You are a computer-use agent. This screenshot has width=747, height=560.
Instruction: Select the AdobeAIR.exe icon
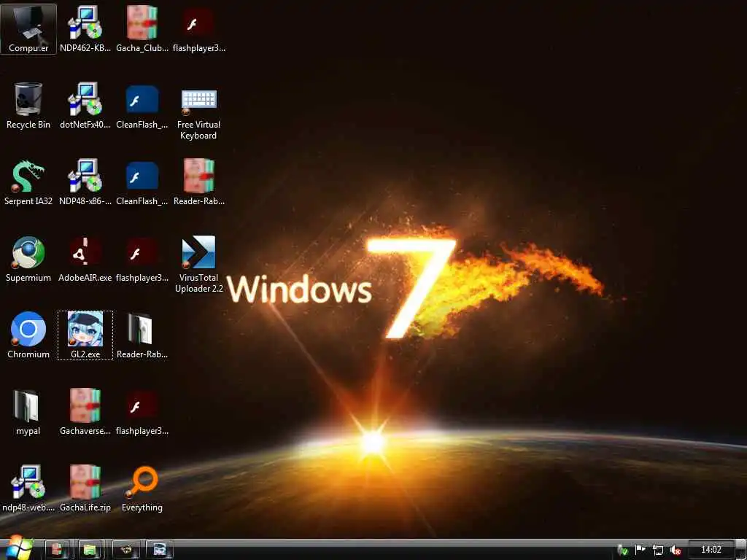[85, 259]
